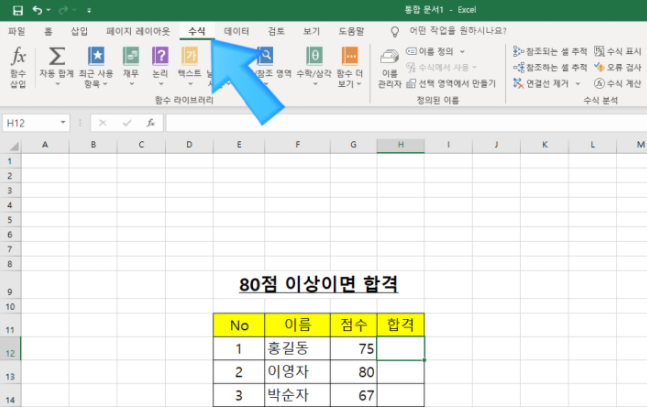Viewport: 647px width, 407px height.
Task: Click the cell containing 홍길동
Action: pos(298,349)
